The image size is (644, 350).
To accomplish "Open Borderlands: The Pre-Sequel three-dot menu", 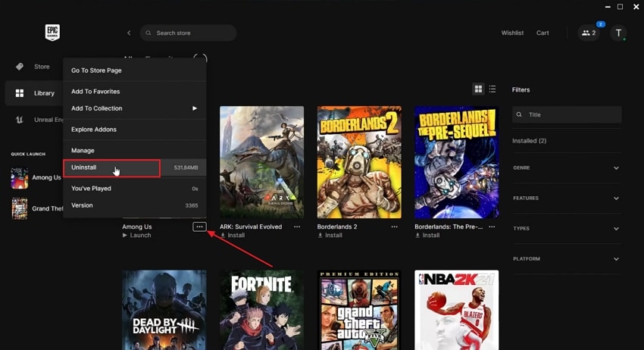I will click(x=492, y=227).
